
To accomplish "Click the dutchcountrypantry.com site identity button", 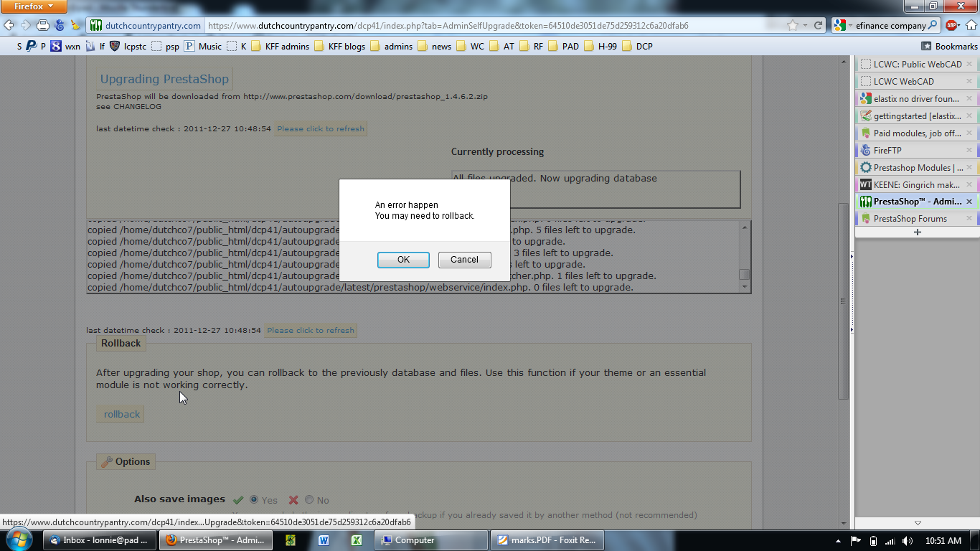I will click(146, 25).
